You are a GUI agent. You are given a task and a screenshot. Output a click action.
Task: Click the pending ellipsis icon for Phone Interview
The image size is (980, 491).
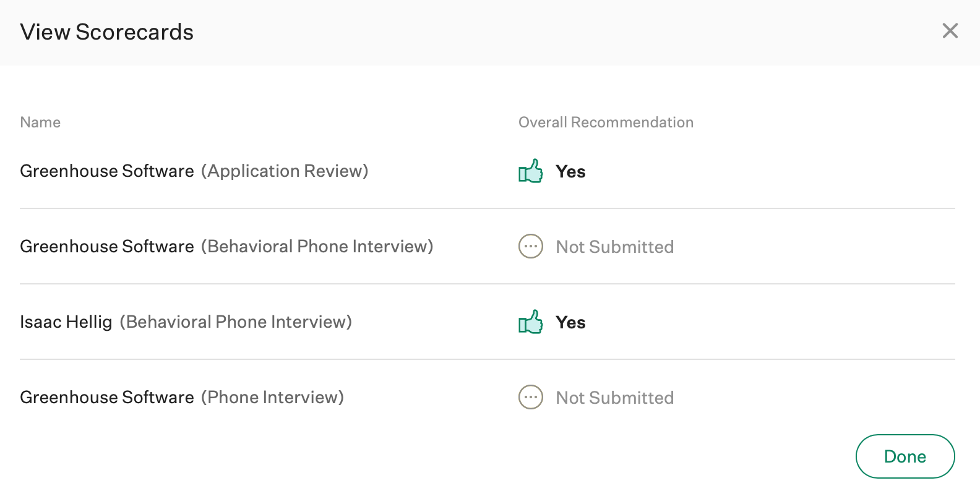(531, 397)
